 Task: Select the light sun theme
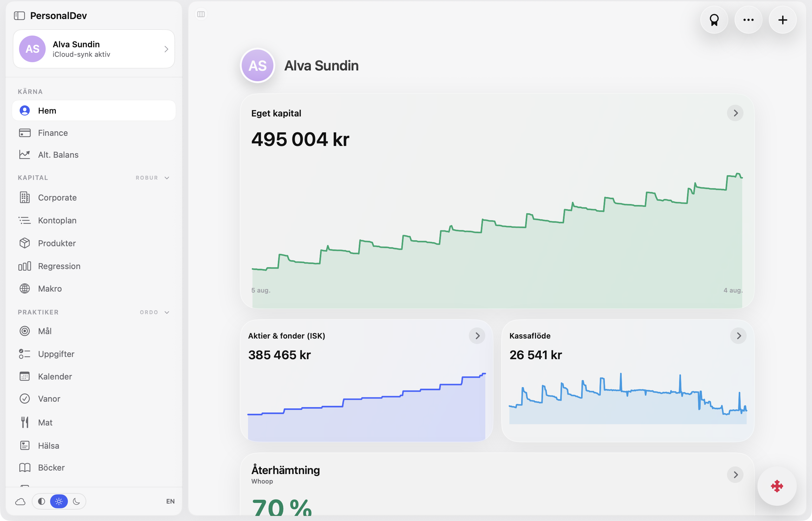59,501
